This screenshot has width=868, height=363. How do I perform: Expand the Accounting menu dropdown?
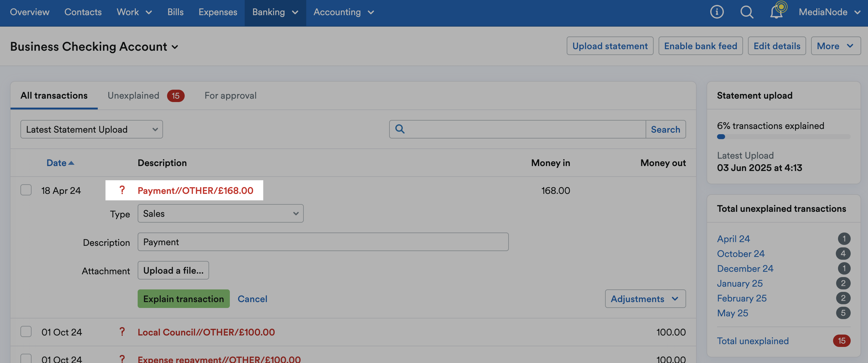click(x=344, y=12)
